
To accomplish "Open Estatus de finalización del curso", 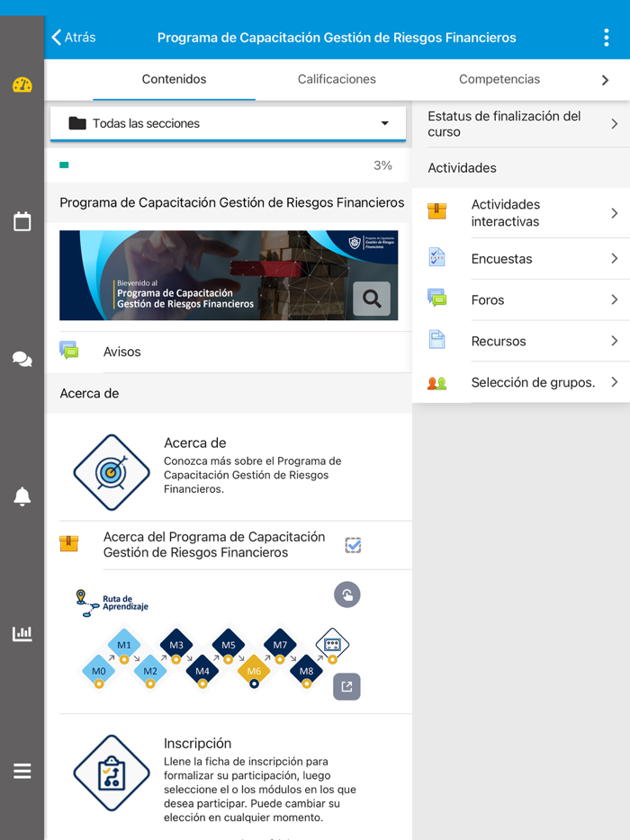I will 521,124.
